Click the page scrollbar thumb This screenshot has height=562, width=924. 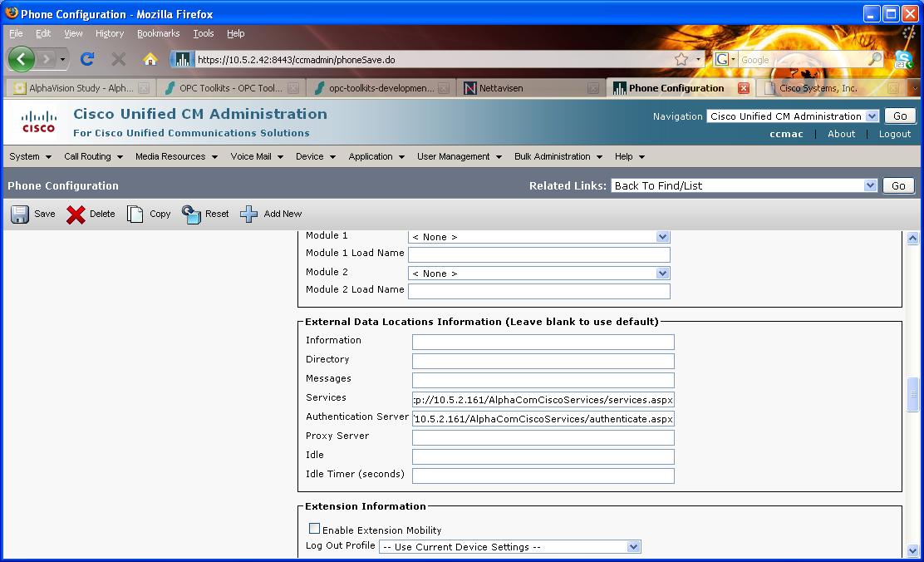click(x=913, y=394)
